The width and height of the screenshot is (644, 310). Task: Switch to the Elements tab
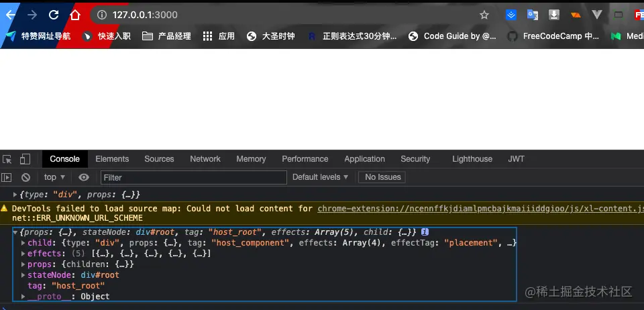[x=112, y=159]
